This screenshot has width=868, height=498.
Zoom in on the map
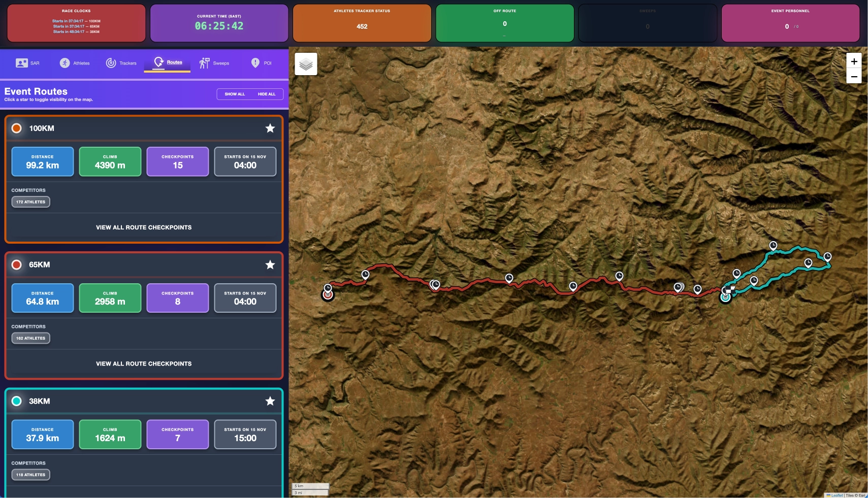point(854,61)
